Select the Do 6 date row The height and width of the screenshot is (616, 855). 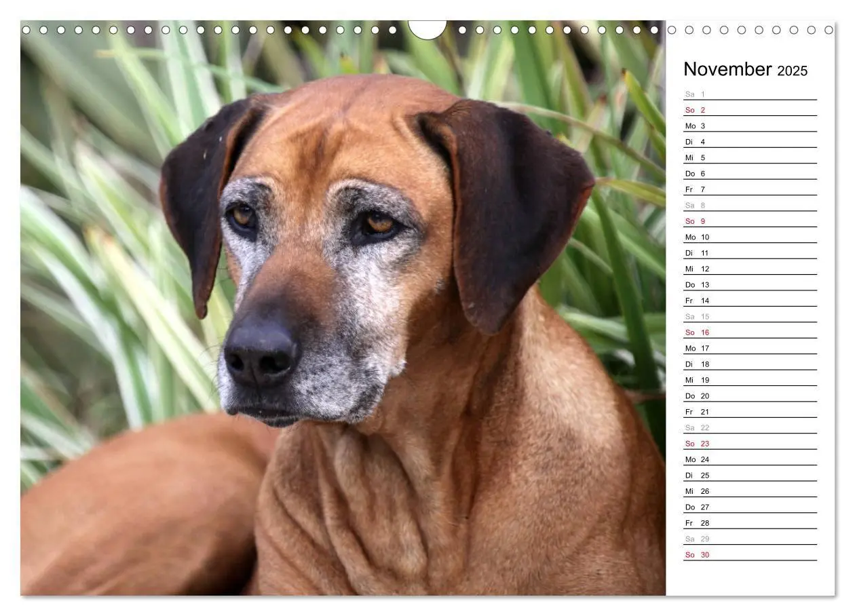[x=750, y=173]
